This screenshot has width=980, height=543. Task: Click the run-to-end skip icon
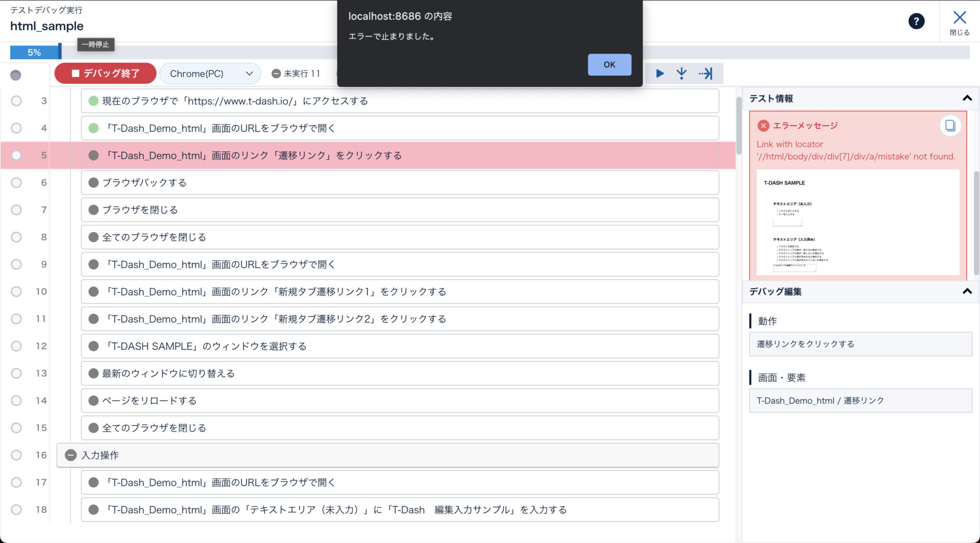pyautogui.click(x=706, y=74)
